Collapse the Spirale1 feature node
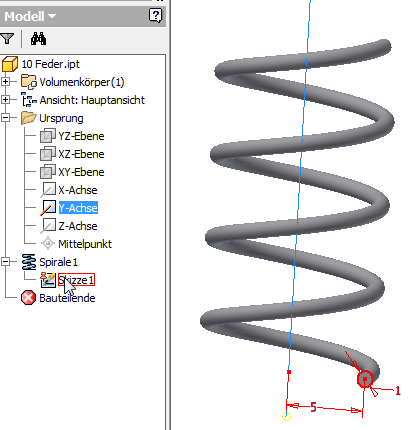The height and width of the screenshot is (430, 418). pyautogui.click(x=5, y=262)
